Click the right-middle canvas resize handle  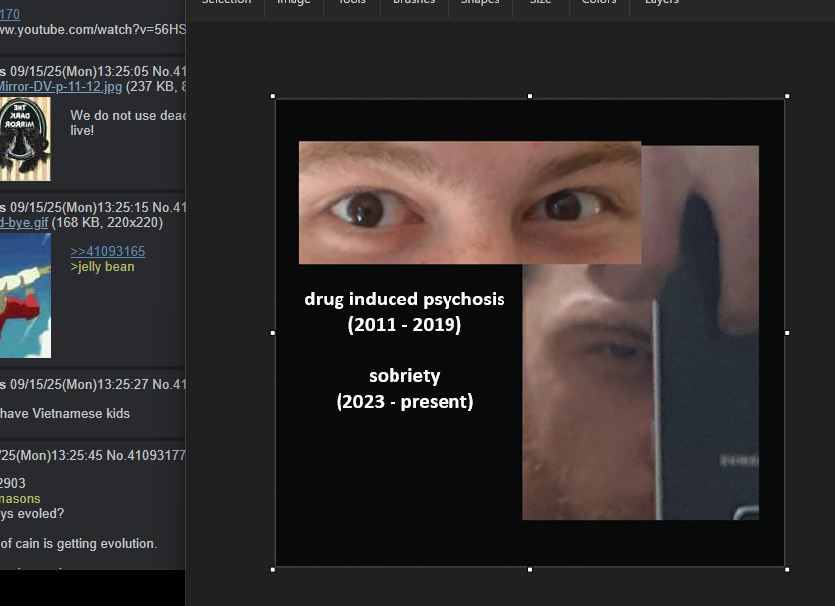tap(787, 333)
